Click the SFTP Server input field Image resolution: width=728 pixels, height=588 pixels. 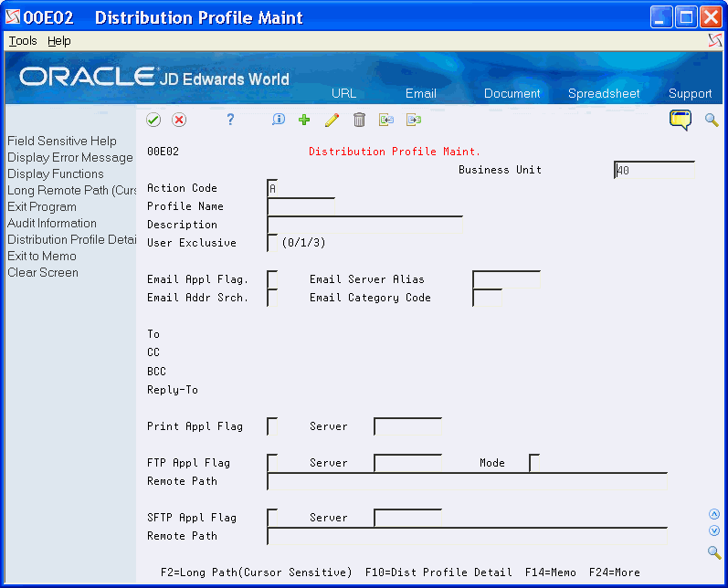[x=407, y=518]
